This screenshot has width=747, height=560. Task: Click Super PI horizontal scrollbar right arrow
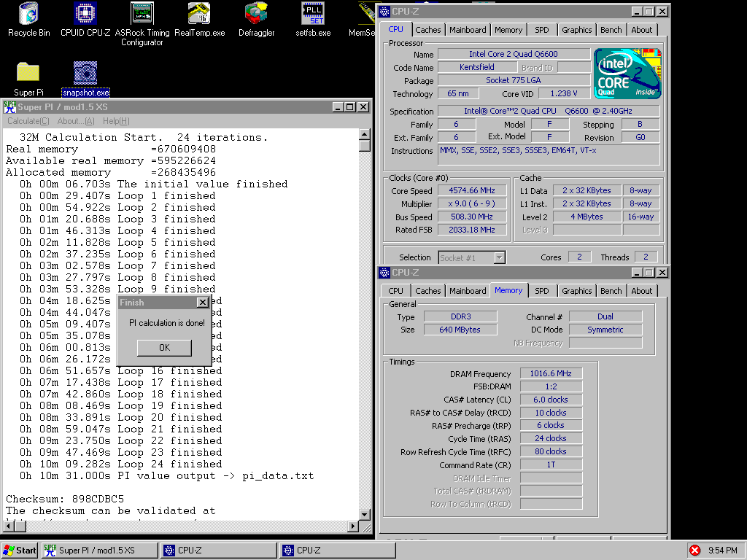coord(352,526)
